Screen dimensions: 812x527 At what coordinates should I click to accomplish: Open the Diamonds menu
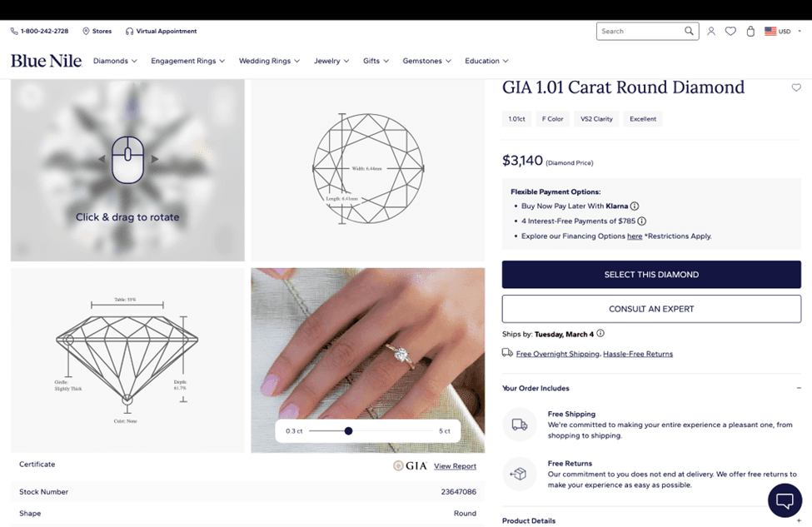click(115, 61)
